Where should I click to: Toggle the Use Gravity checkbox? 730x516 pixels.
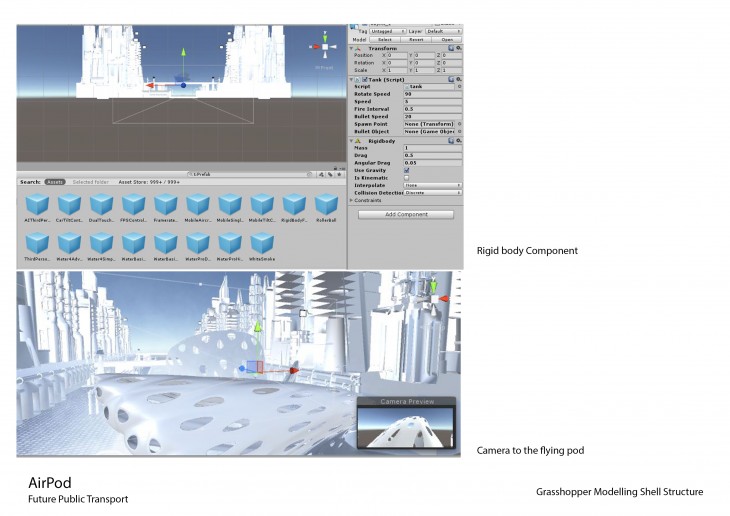click(x=406, y=170)
